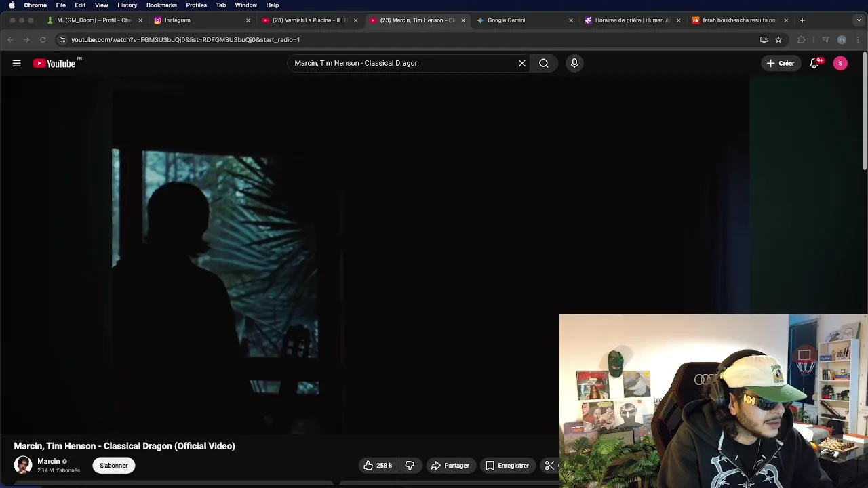Install app via the address bar screen icon
Screen dimensions: 868x488
click(x=764, y=39)
